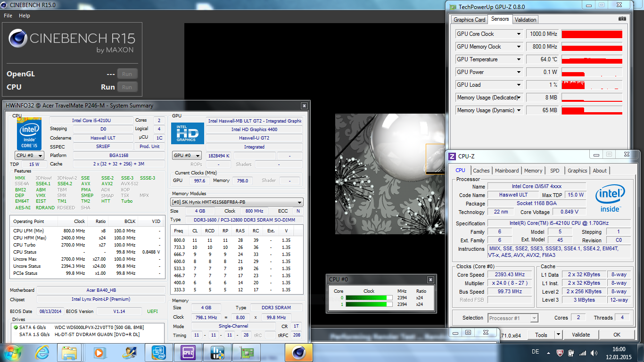Click the McAfee tray icon
644x362 pixels.
[561, 353]
